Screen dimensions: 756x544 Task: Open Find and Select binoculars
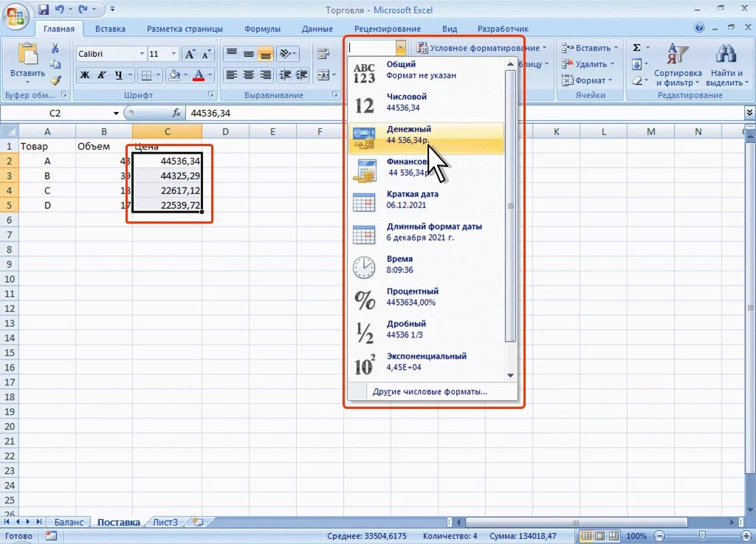726,64
